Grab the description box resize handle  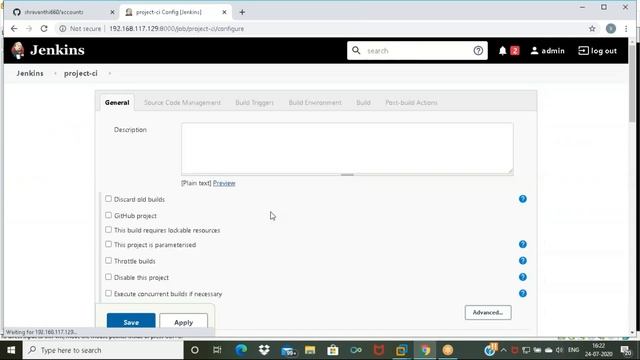point(347,175)
